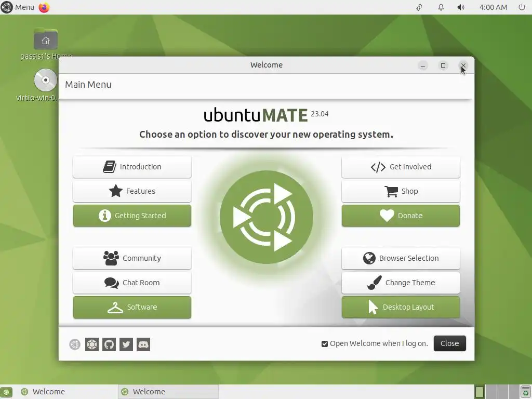Open the Discord icon link

(x=143, y=344)
